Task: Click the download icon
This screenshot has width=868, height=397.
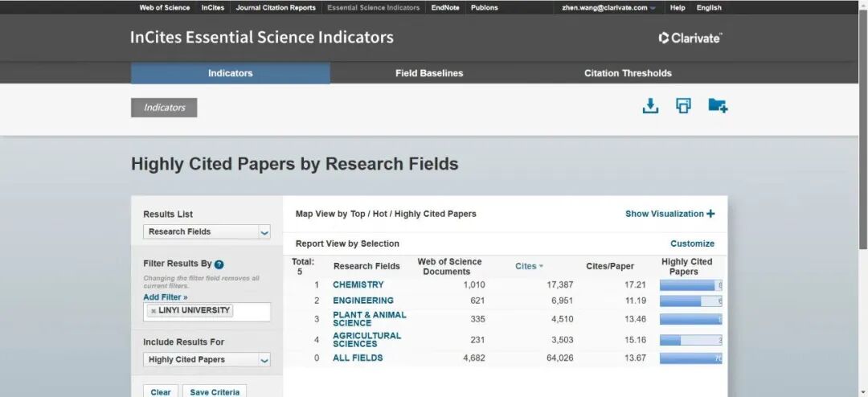Action: pyautogui.click(x=650, y=106)
